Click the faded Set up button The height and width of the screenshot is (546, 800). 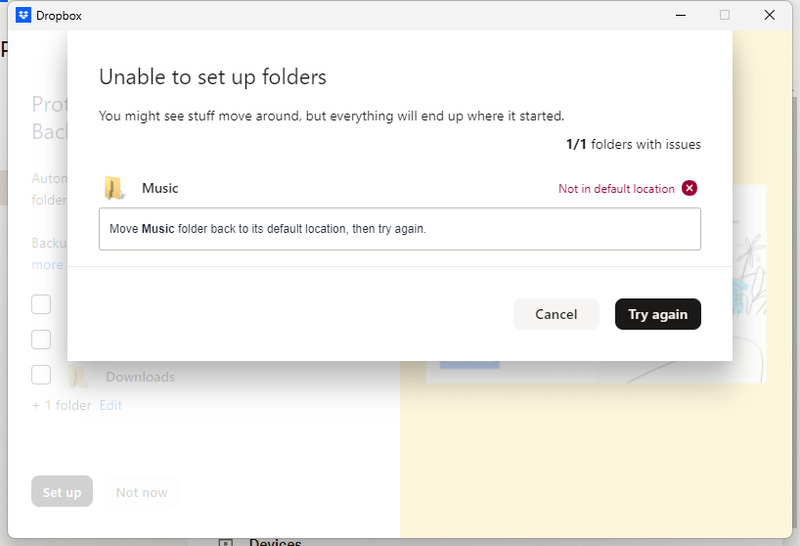[x=62, y=492]
